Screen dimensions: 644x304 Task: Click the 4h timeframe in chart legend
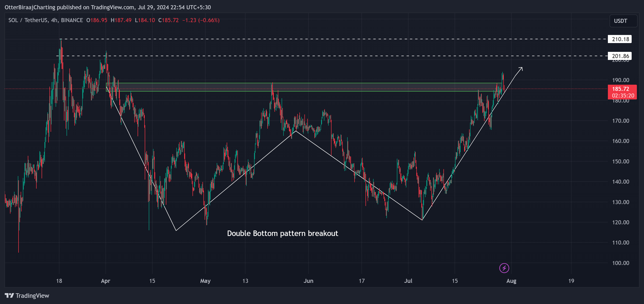[54, 20]
